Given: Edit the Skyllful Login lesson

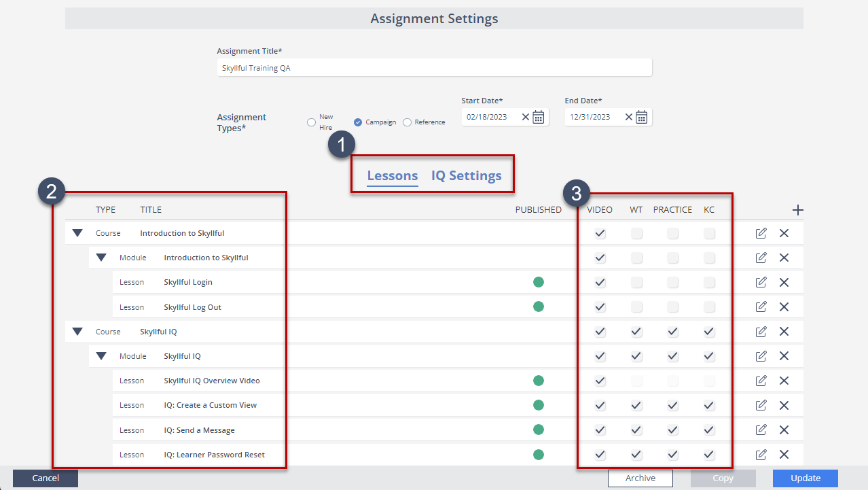Looking at the screenshot, I should [x=761, y=282].
